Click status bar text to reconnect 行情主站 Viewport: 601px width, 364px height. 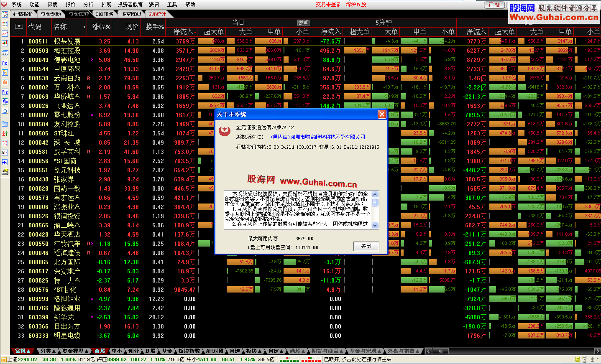pyautogui.click(x=358, y=359)
